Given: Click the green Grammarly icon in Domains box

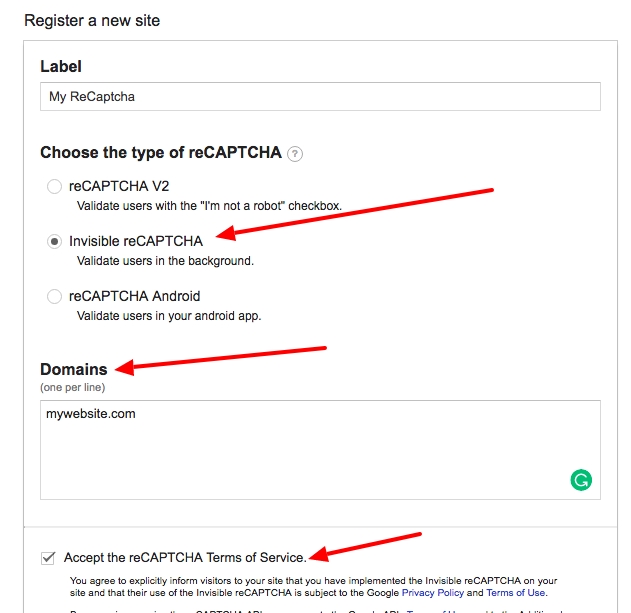Looking at the screenshot, I should [581, 481].
